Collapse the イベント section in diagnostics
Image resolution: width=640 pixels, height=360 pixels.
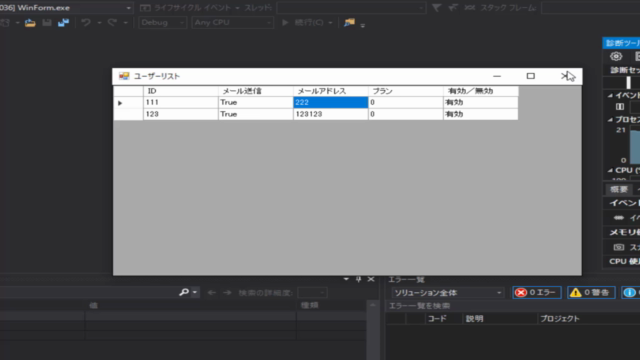pos(610,96)
